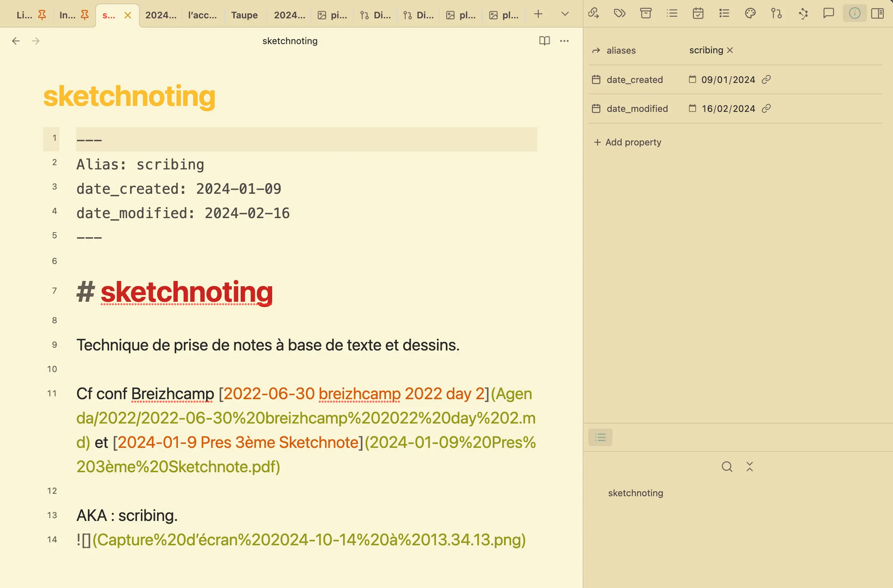Toggle reading view book icon
This screenshot has height=588, width=893.
544,41
